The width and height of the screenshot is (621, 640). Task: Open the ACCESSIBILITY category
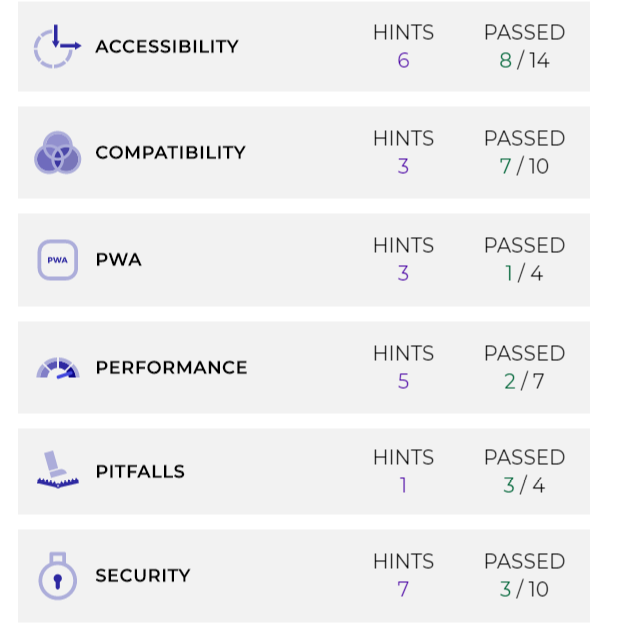pyautogui.click(x=167, y=47)
